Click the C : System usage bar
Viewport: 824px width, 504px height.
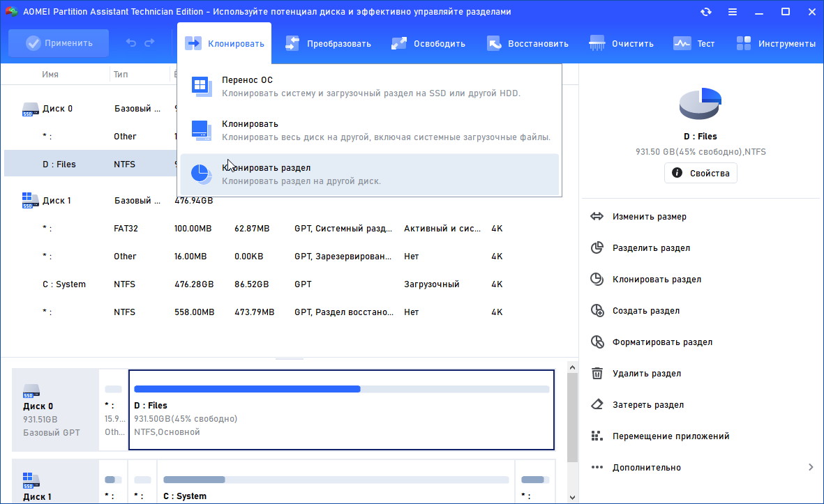336,480
